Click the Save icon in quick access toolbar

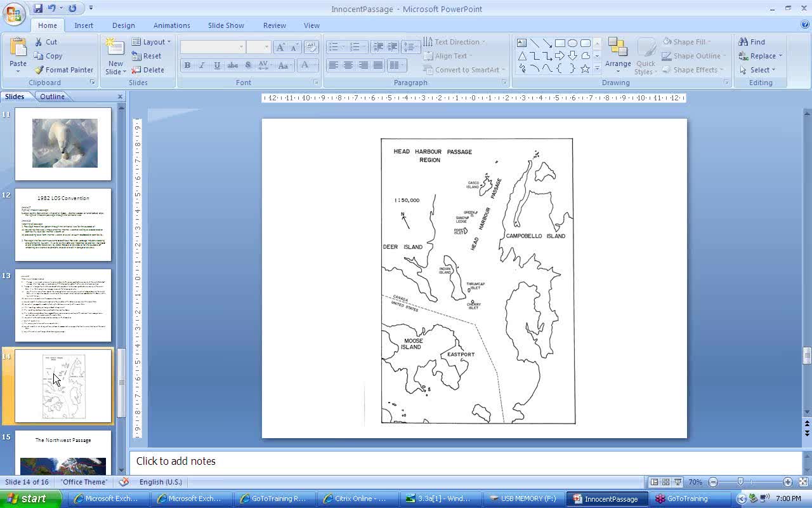coord(38,8)
